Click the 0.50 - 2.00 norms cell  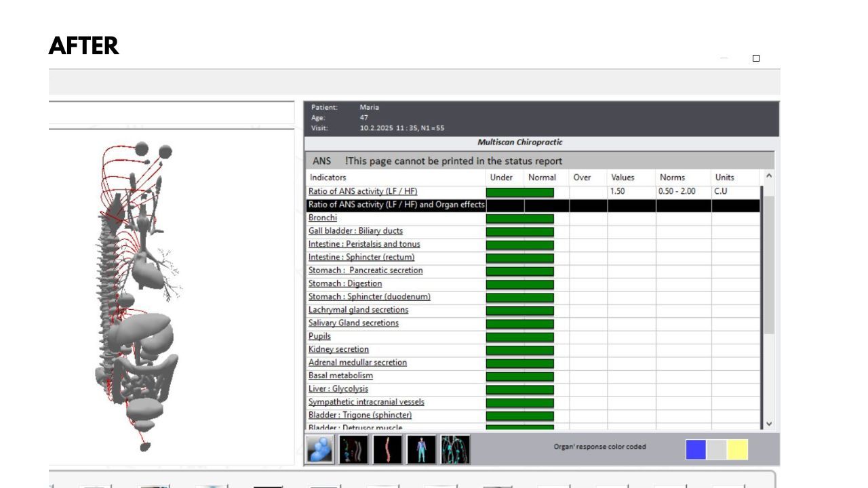[684, 192]
